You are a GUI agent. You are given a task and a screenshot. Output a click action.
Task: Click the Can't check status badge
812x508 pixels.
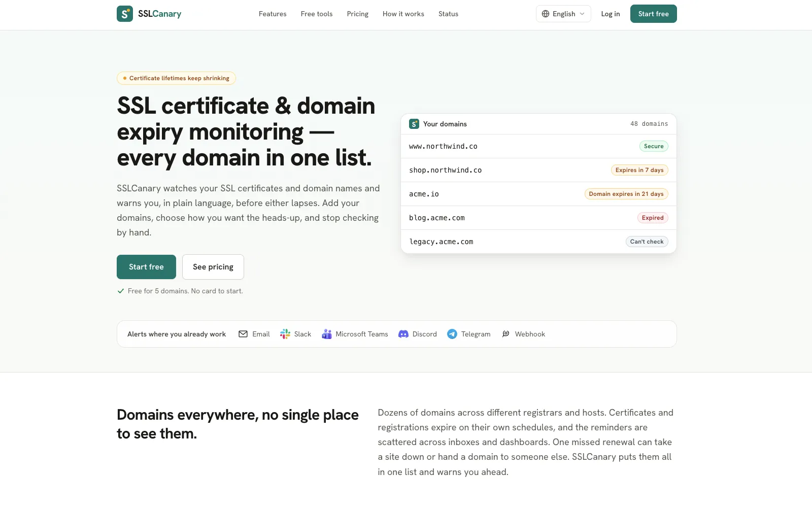pyautogui.click(x=647, y=242)
